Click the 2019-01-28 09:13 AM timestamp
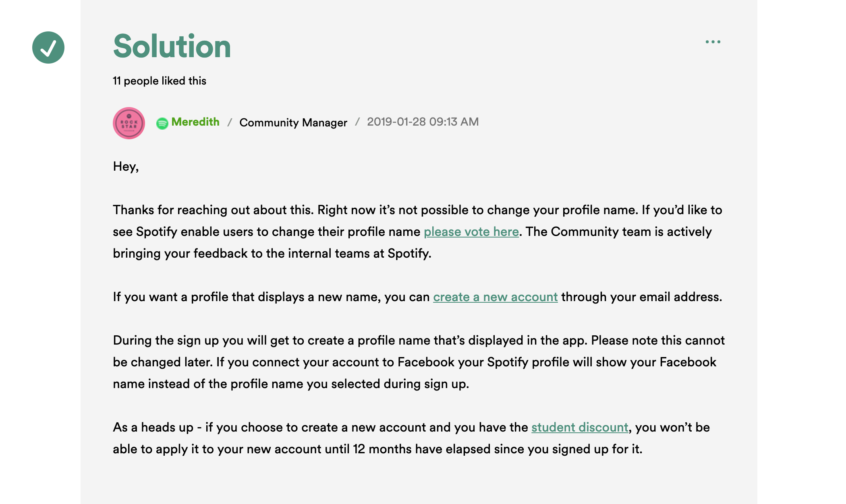Screen dimensions: 846x504 [423, 122]
